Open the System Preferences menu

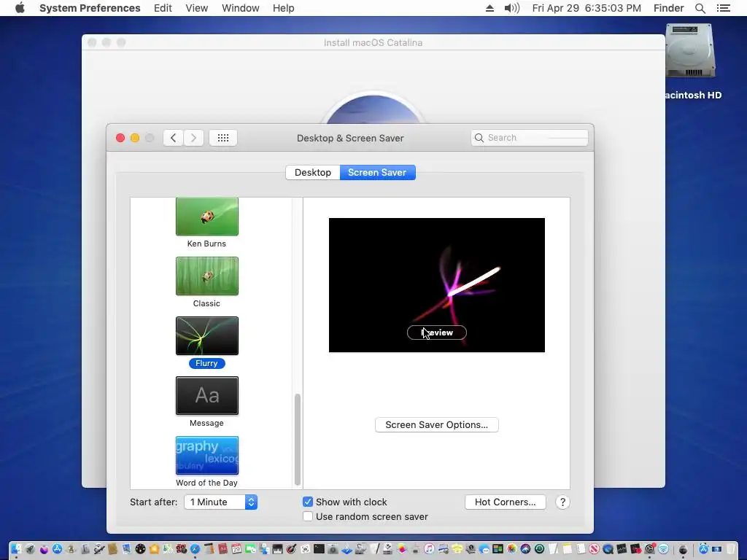click(x=90, y=8)
